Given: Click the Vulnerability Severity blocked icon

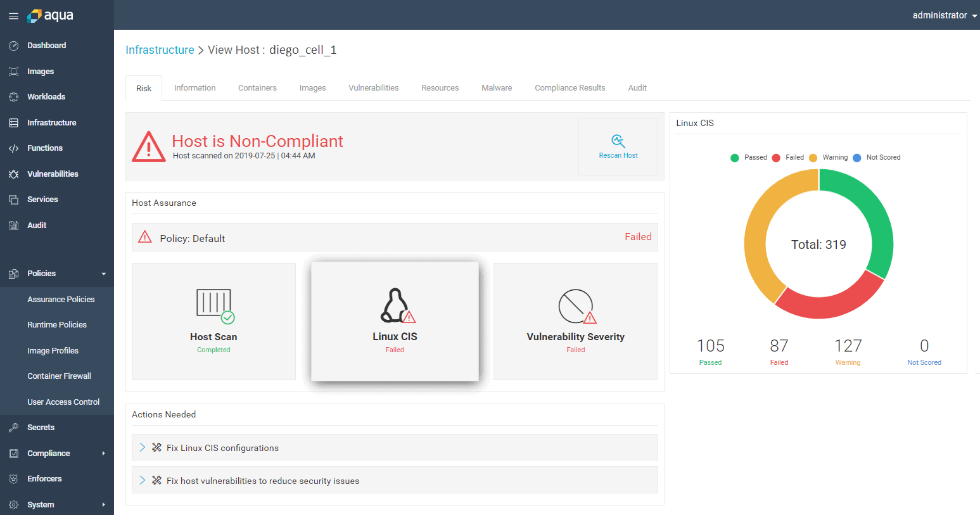Looking at the screenshot, I should [576, 307].
